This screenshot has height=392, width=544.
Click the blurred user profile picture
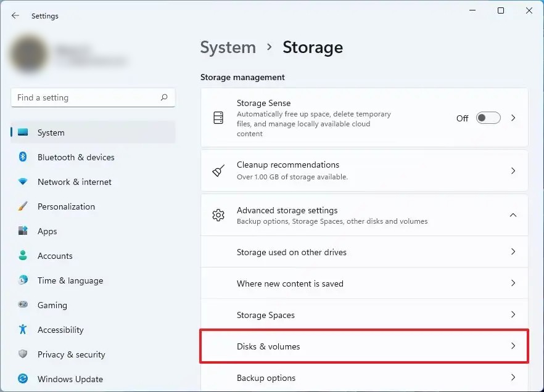(29, 54)
